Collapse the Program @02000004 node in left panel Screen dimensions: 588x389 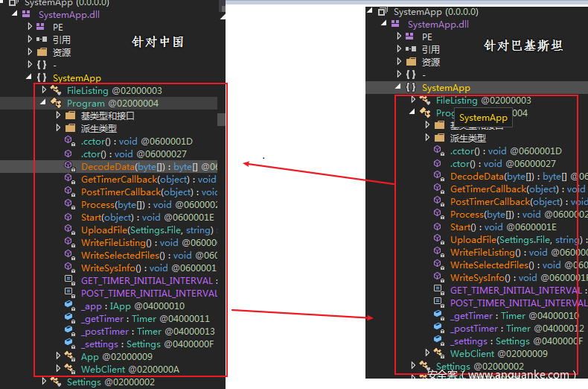click(43, 103)
